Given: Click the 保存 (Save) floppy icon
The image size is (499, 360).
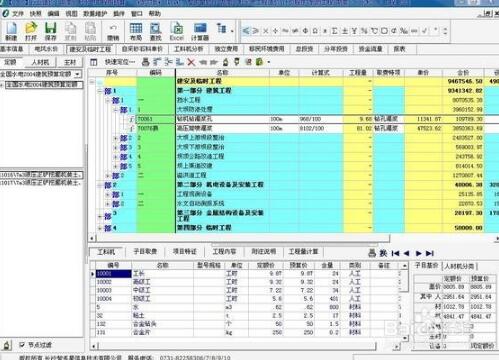Looking at the screenshot, I should click(50, 31).
